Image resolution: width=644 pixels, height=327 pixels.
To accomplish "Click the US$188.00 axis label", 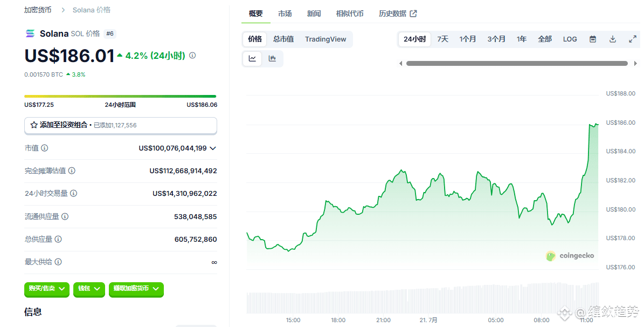I will pyautogui.click(x=621, y=93).
